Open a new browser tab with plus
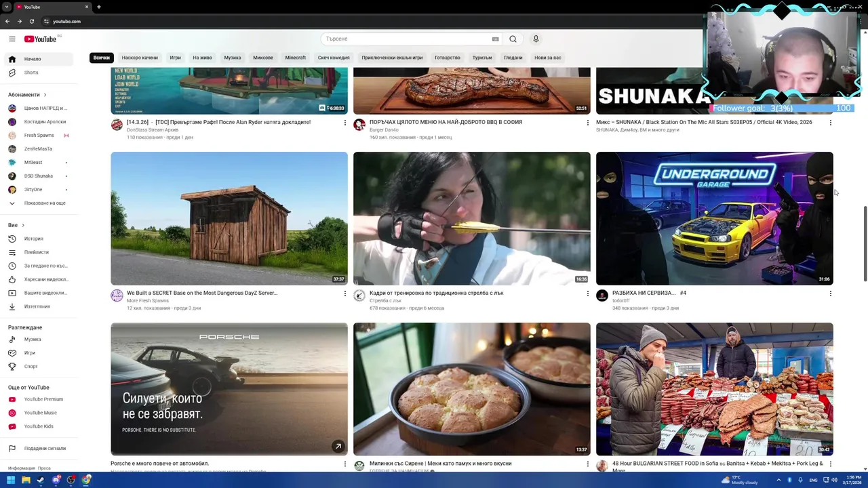Viewport: 868px width, 488px height. click(x=99, y=7)
